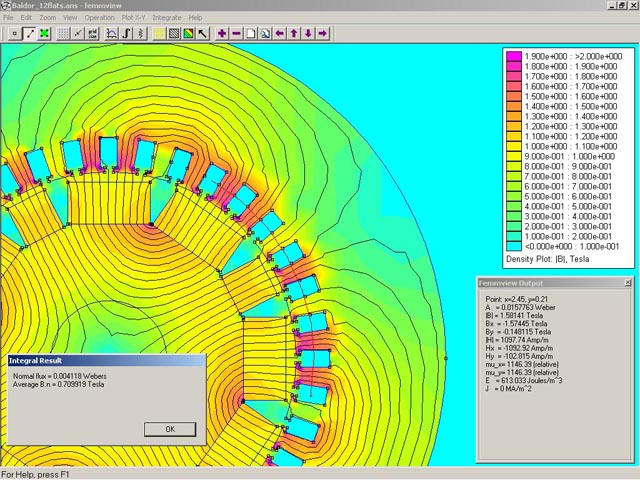The width and height of the screenshot is (640, 480).
Task: Click the yellow square toolbar icon
Action: point(160,33)
